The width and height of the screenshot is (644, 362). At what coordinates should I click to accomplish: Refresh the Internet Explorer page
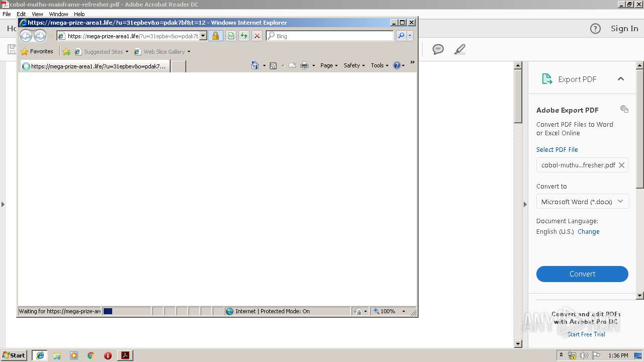click(x=244, y=36)
